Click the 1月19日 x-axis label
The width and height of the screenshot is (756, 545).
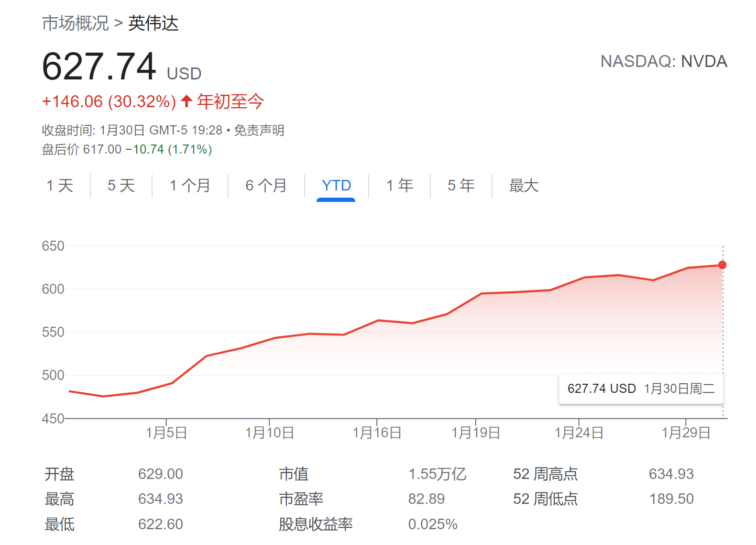[x=476, y=433]
